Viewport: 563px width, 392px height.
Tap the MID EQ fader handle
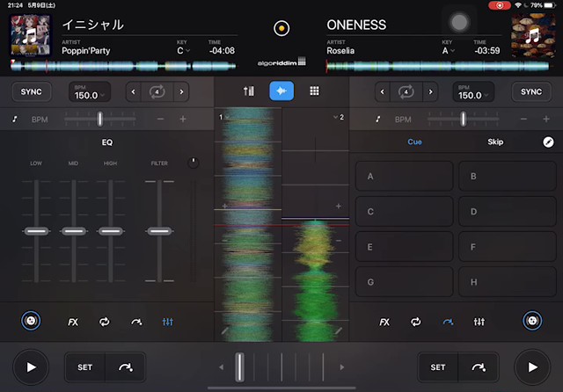point(73,231)
